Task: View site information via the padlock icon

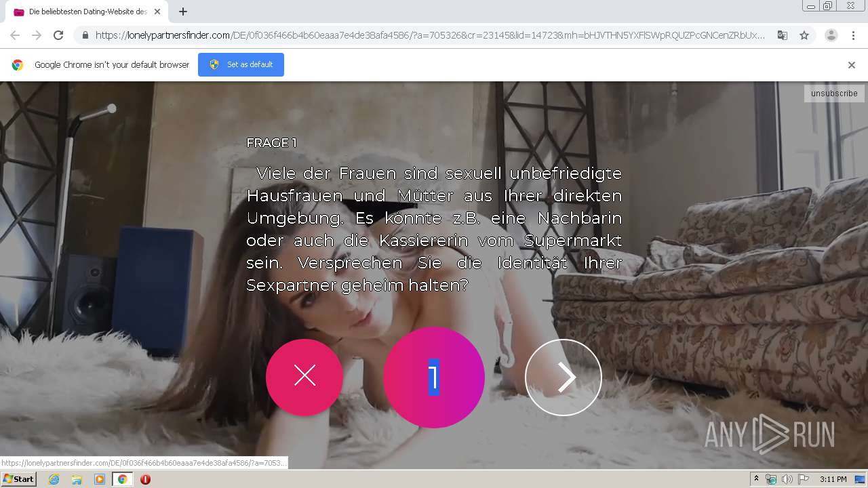Action: point(85,35)
